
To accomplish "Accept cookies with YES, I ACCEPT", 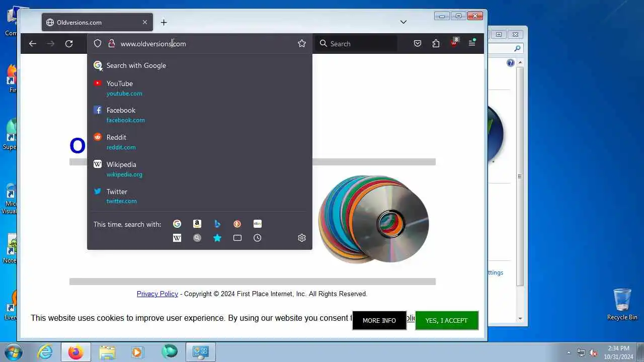I will [446, 320].
